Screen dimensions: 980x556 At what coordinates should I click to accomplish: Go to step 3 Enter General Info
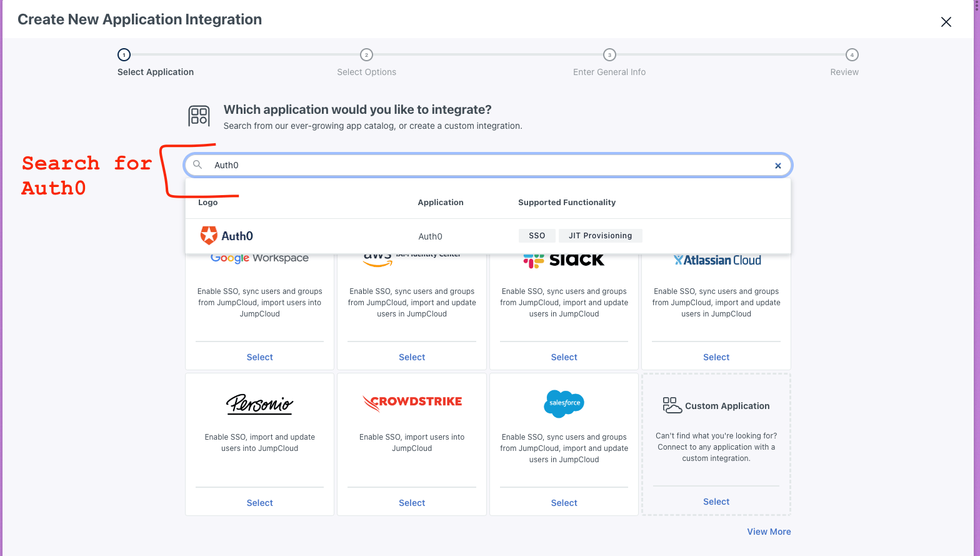click(609, 55)
